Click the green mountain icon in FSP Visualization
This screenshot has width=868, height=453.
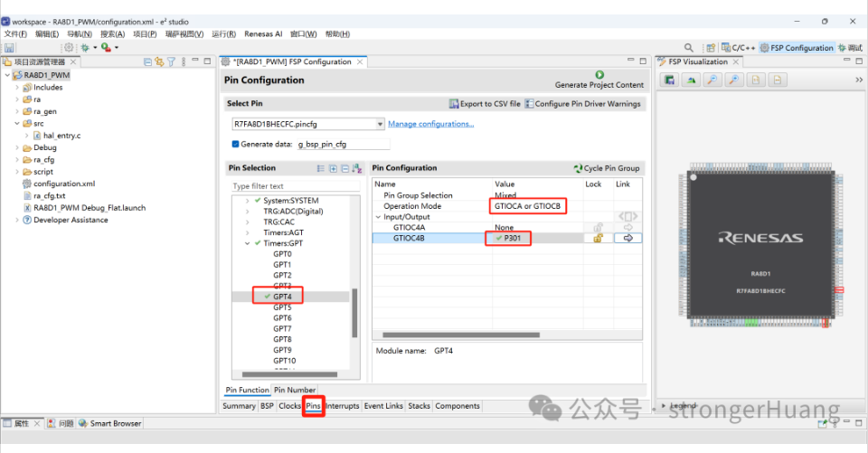tap(691, 80)
